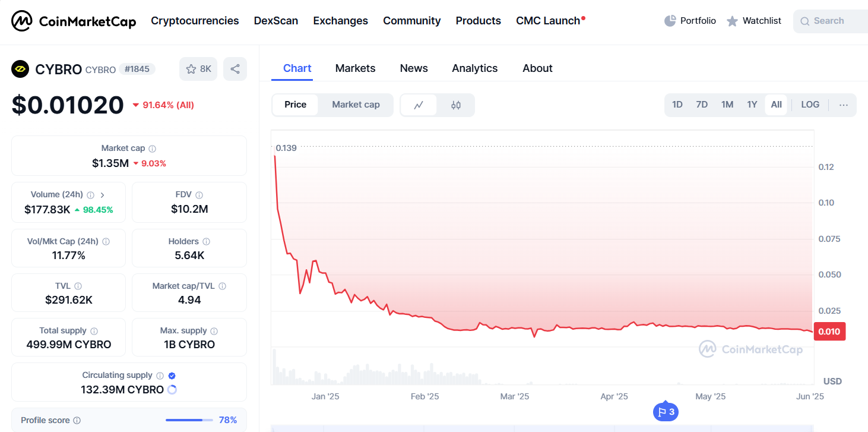Click the $1.35M market cap value

point(110,163)
